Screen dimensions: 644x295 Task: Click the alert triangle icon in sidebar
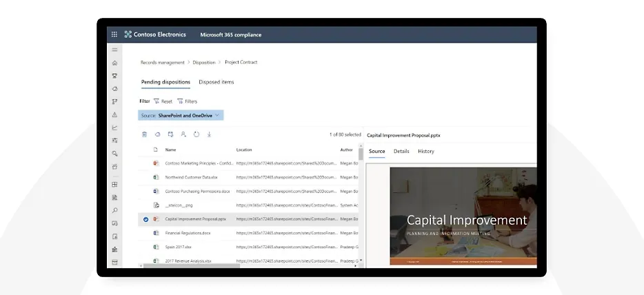coord(114,114)
